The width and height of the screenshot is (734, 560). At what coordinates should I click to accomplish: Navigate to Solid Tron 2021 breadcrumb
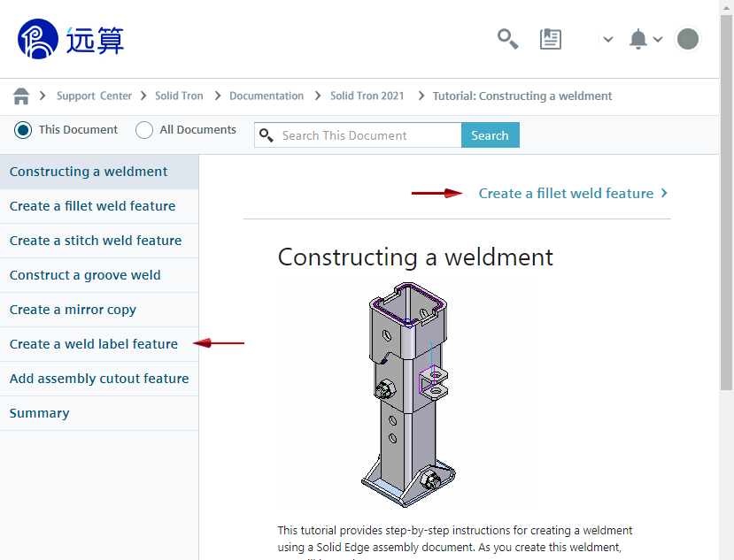[x=367, y=96]
